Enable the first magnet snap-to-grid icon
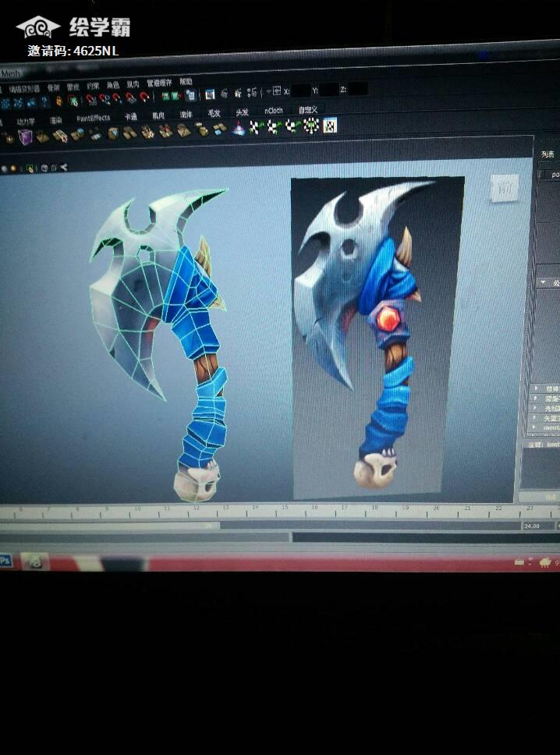This screenshot has width=560, height=755. [91, 99]
